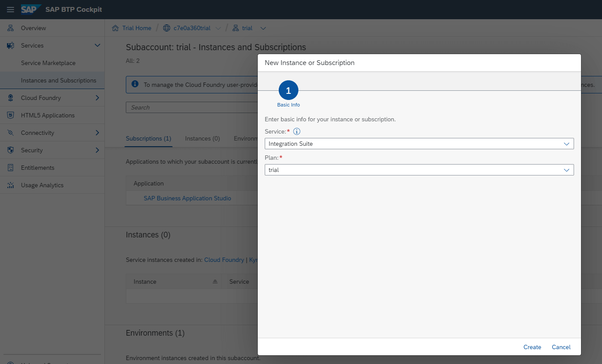This screenshot has width=602, height=364.
Task: Click the SAP logo
Action: pyautogui.click(x=31, y=9)
